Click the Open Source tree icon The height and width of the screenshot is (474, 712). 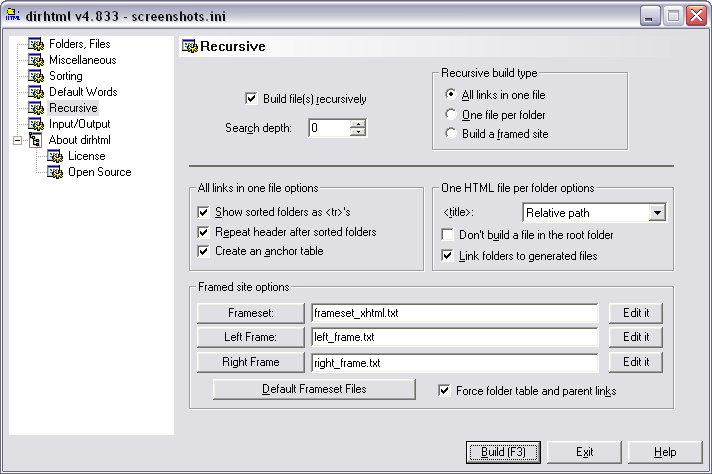tap(55, 172)
